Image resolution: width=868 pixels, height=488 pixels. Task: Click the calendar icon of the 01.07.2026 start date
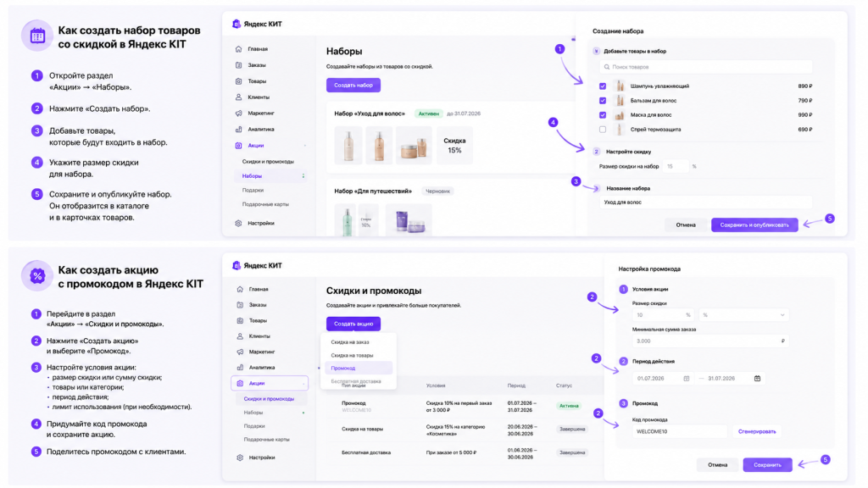pyautogui.click(x=687, y=379)
